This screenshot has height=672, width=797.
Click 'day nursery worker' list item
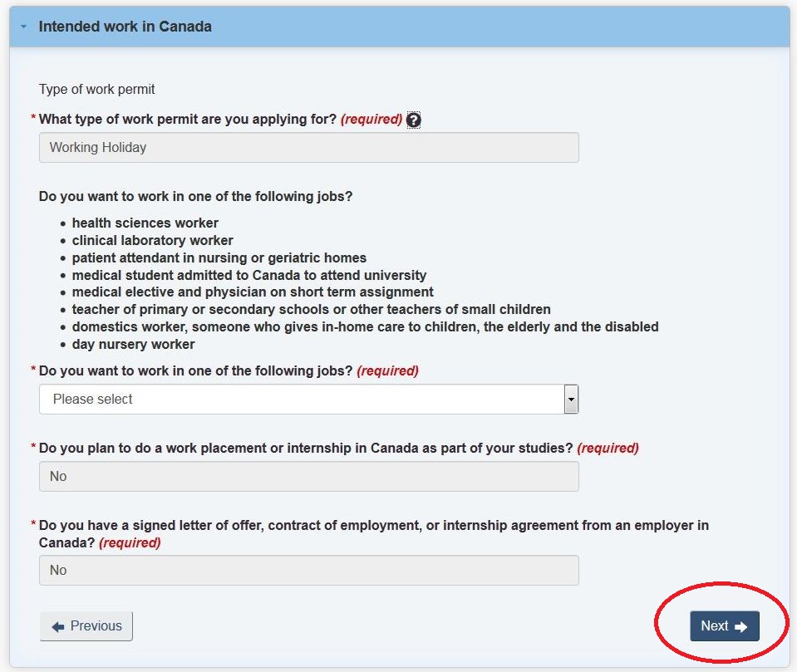coord(133,345)
